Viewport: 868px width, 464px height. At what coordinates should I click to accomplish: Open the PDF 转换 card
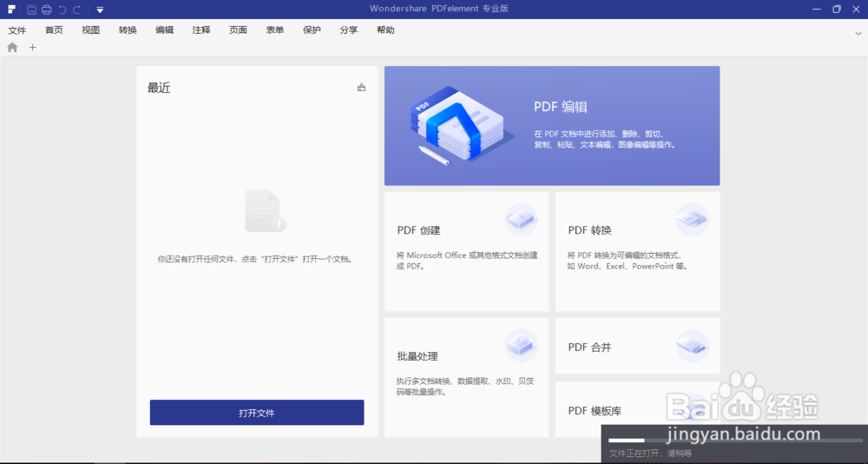pos(637,252)
